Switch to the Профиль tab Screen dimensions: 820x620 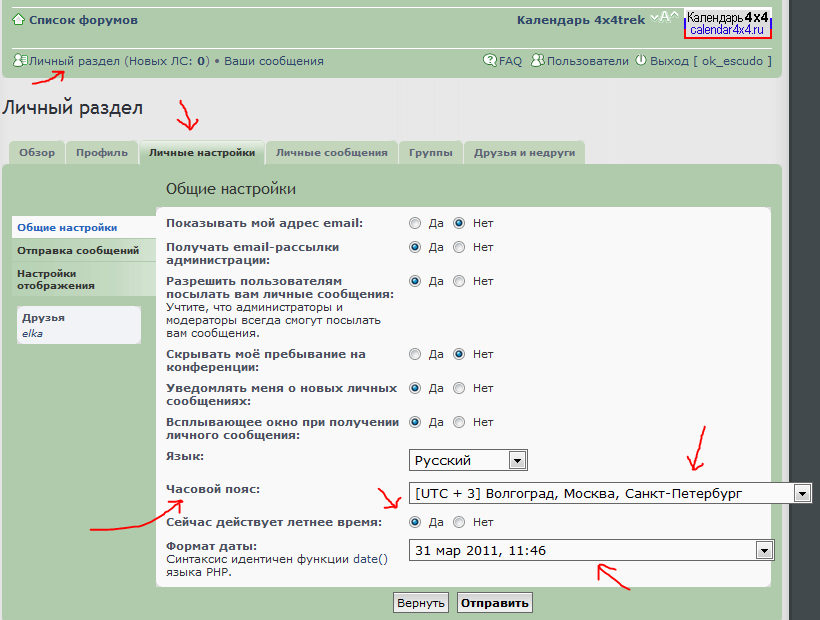coord(102,153)
